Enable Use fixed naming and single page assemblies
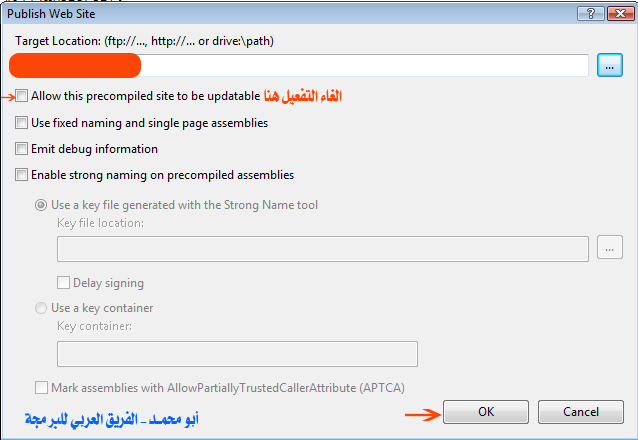638x440 pixels. click(21, 123)
